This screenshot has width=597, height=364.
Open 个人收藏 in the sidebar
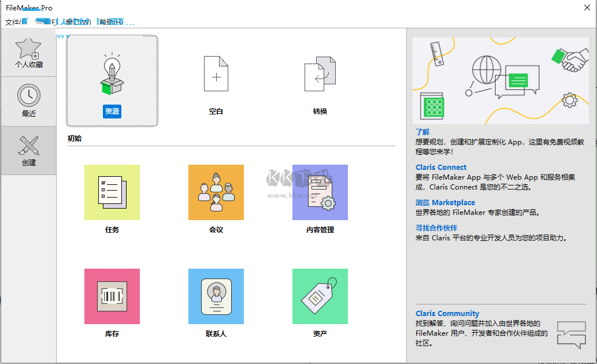pyautogui.click(x=28, y=52)
